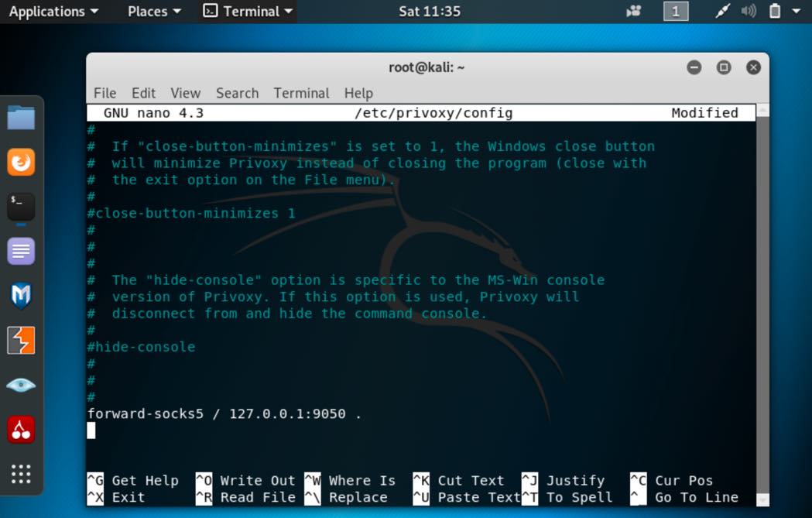Click the clock showing Sat 11:35

pyautogui.click(x=430, y=12)
